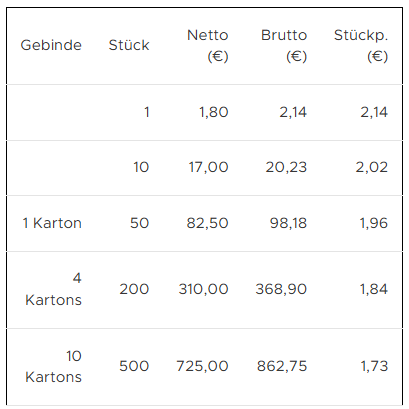Image resolution: width=409 pixels, height=409 pixels.
Task: Click the net price 1,80 cell
Action: (x=214, y=112)
